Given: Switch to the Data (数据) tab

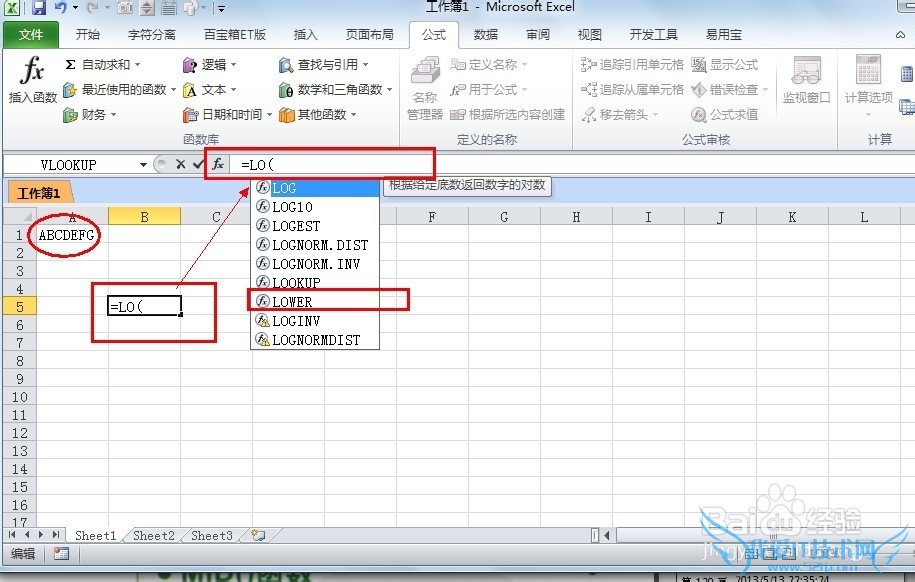Looking at the screenshot, I should pos(486,34).
